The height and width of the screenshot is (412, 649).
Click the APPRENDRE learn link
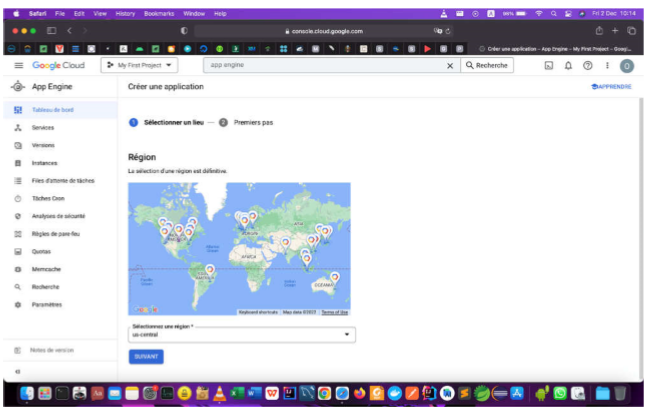[611, 87]
